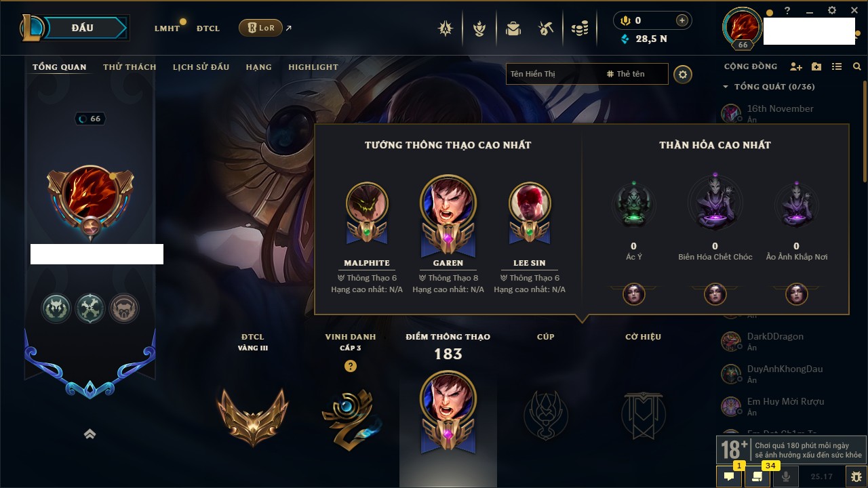868x488 pixels.
Task: Open profile search settings gear
Action: [x=683, y=74]
